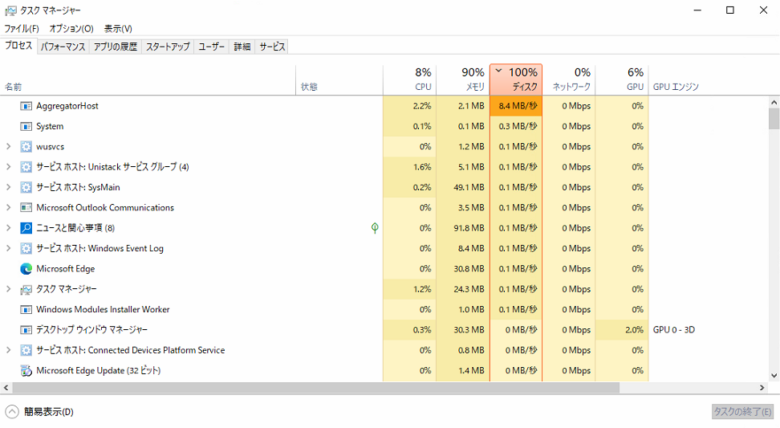Click the green leaf status icon
Screen dimensions: 780x428
point(375,228)
